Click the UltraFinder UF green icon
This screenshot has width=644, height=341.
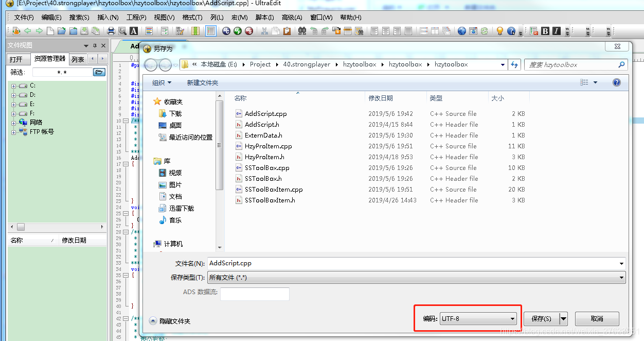coord(238,31)
